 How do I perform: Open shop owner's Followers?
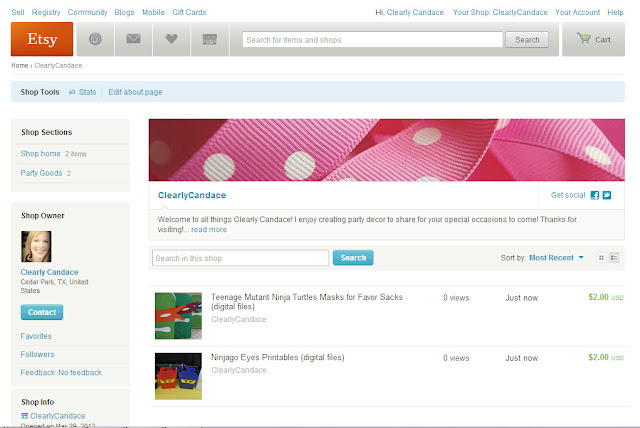[37, 354]
